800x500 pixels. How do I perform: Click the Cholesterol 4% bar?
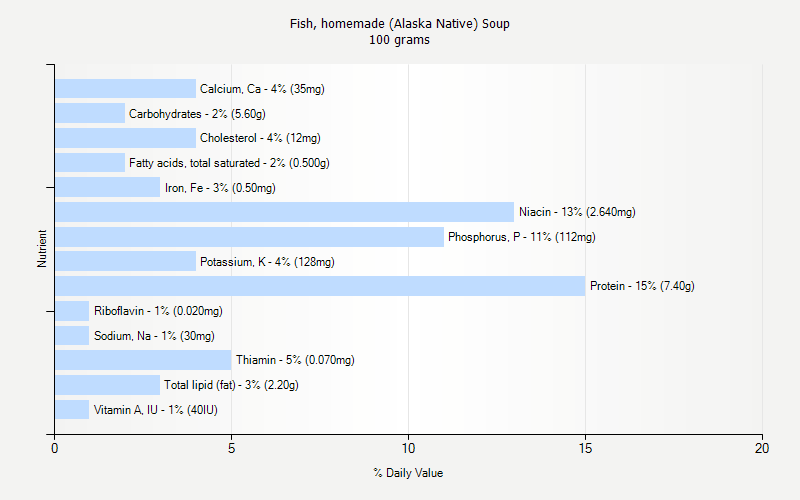[125, 138]
